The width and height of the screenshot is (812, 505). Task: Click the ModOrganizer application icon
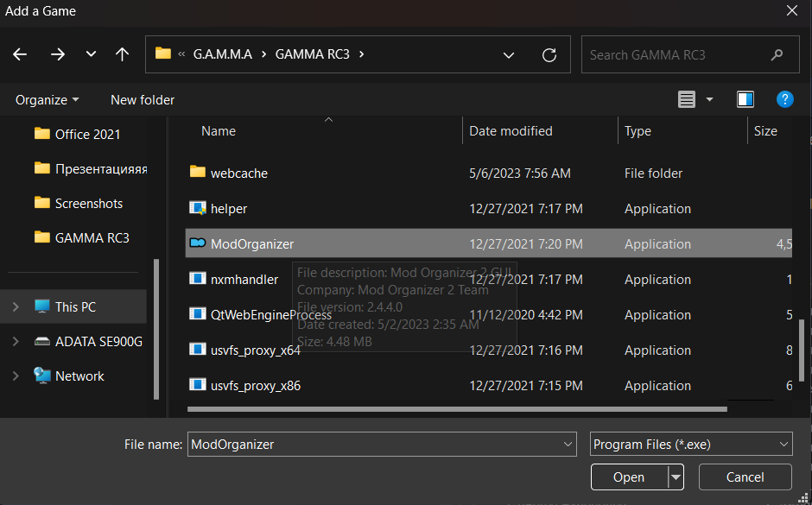coord(197,244)
